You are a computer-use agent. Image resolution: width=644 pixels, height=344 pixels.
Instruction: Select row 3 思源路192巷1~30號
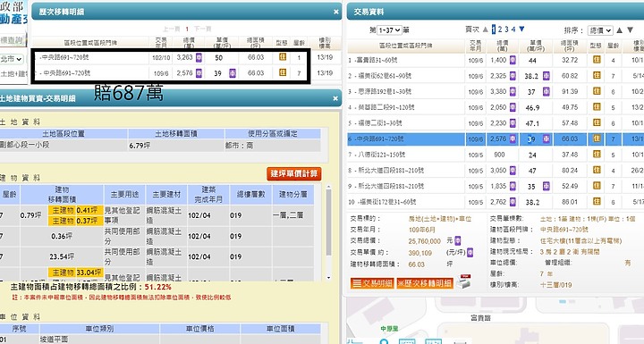click(496, 91)
